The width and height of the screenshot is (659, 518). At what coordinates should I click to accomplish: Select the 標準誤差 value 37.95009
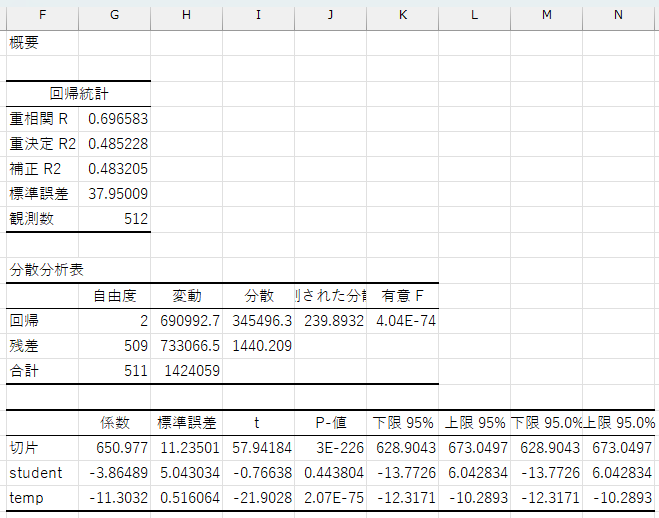click(x=117, y=194)
